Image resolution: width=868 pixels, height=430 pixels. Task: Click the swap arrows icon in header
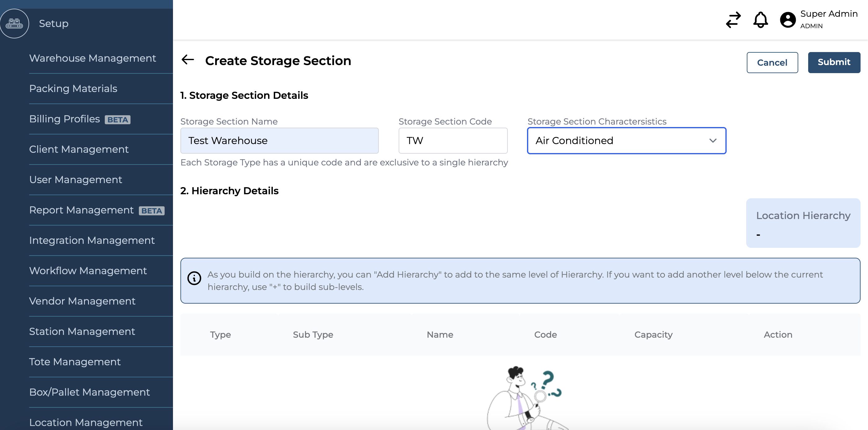(733, 20)
